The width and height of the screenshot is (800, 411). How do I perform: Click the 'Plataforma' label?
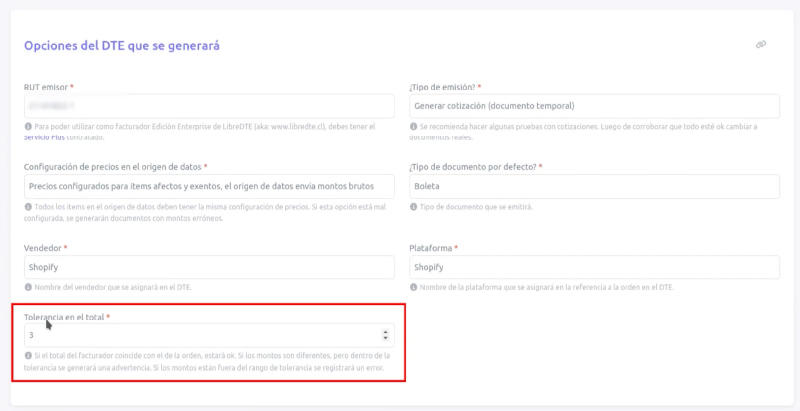pos(431,248)
